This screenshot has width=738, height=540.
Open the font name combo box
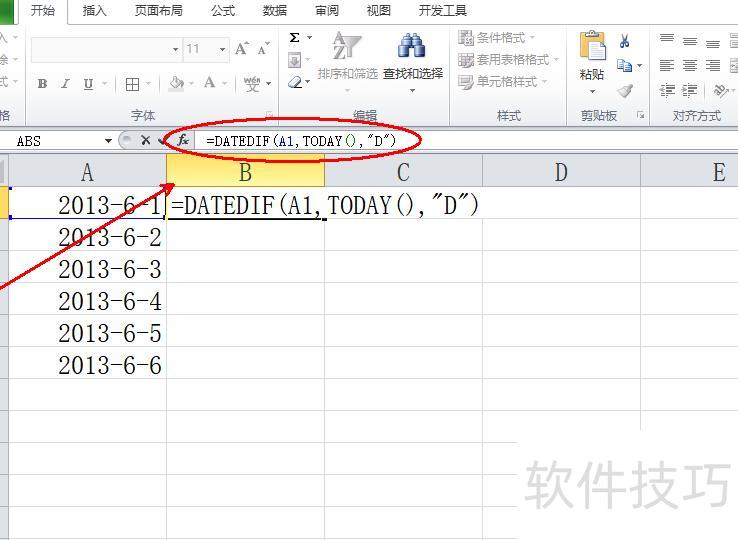pyautogui.click(x=106, y=49)
